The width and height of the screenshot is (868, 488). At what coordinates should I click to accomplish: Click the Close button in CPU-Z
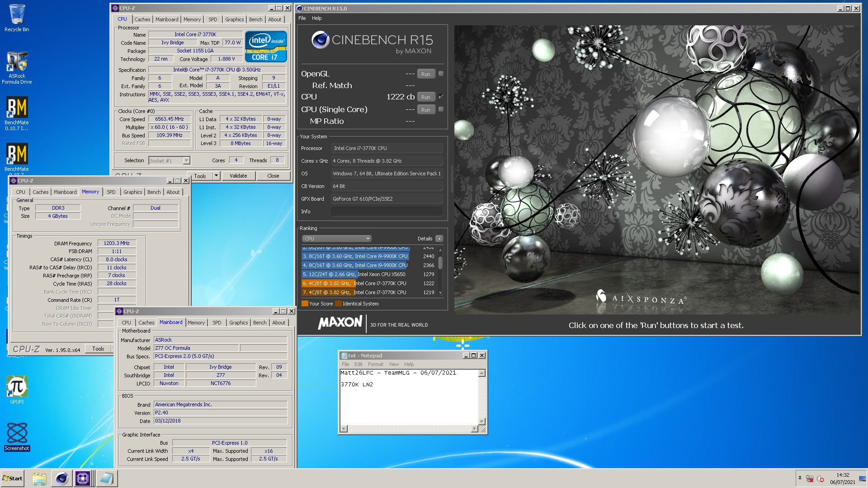[x=273, y=176]
